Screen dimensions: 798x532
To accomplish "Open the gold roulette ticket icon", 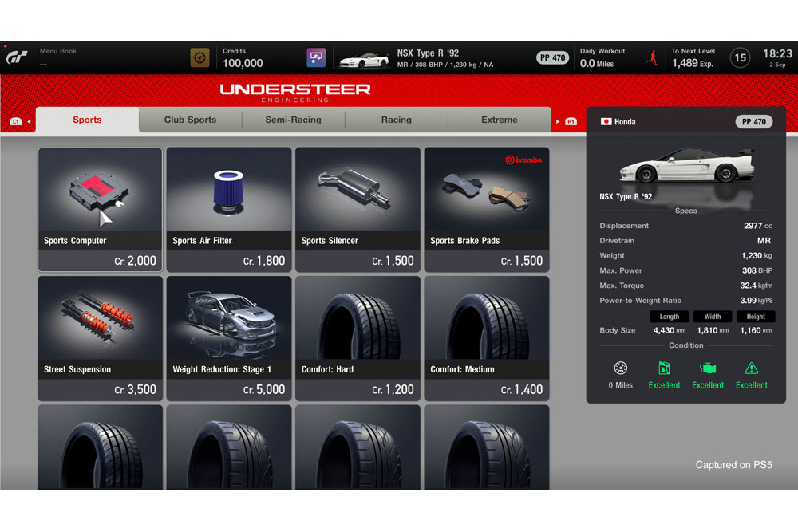I will [x=199, y=58].
